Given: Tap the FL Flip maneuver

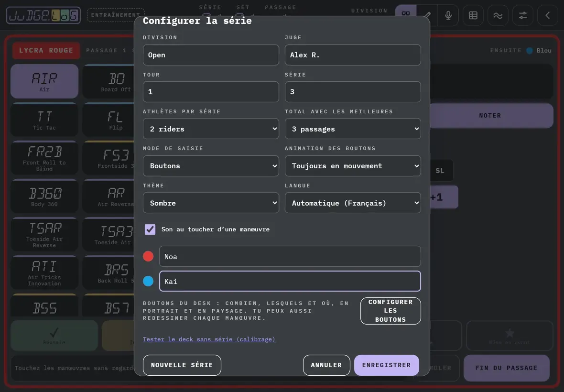Looking at the screenshot, I should click(108, 120).
